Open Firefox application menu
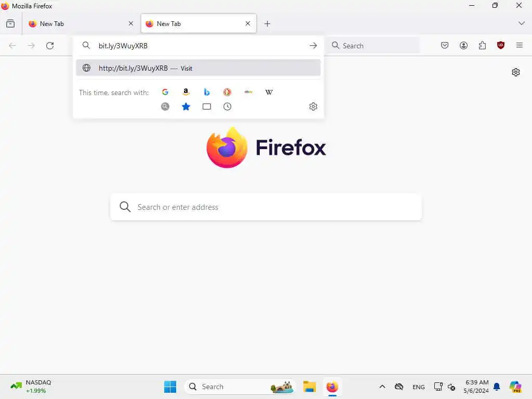This screenshot has width=532, height=399. coord(520,45)
